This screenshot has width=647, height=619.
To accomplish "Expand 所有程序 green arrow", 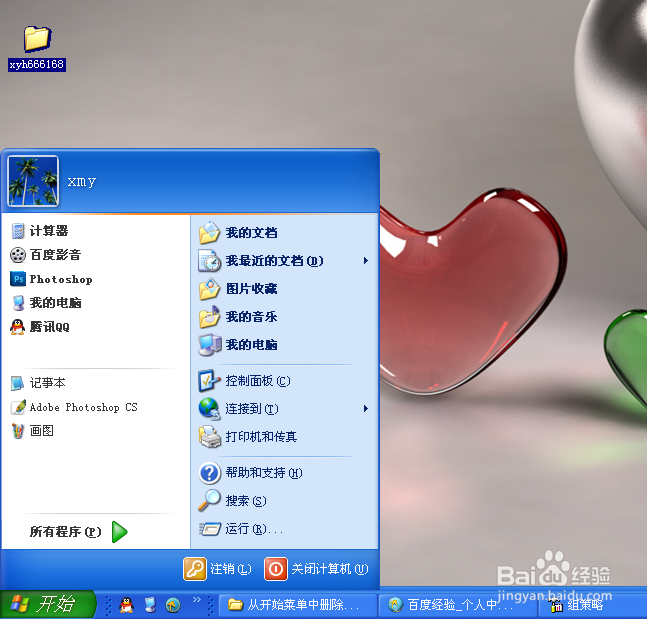I will tap(120, 532).
